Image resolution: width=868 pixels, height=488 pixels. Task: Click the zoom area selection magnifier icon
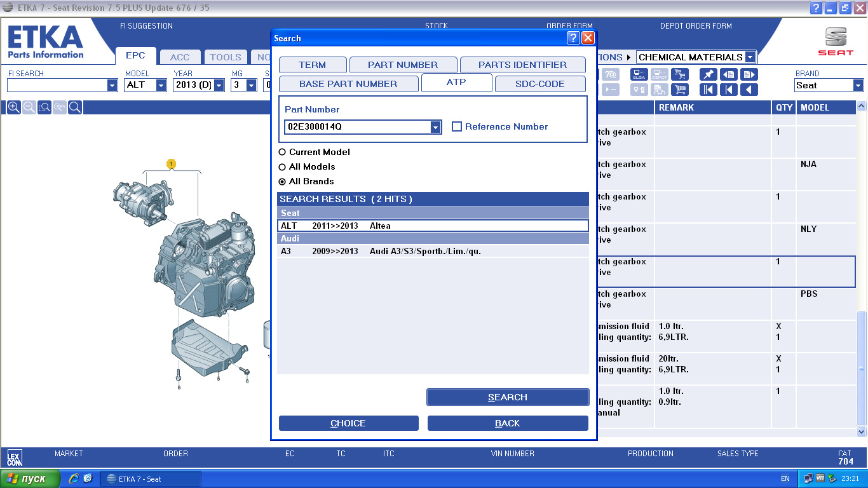pyautogui.click(x=44, y=107)
